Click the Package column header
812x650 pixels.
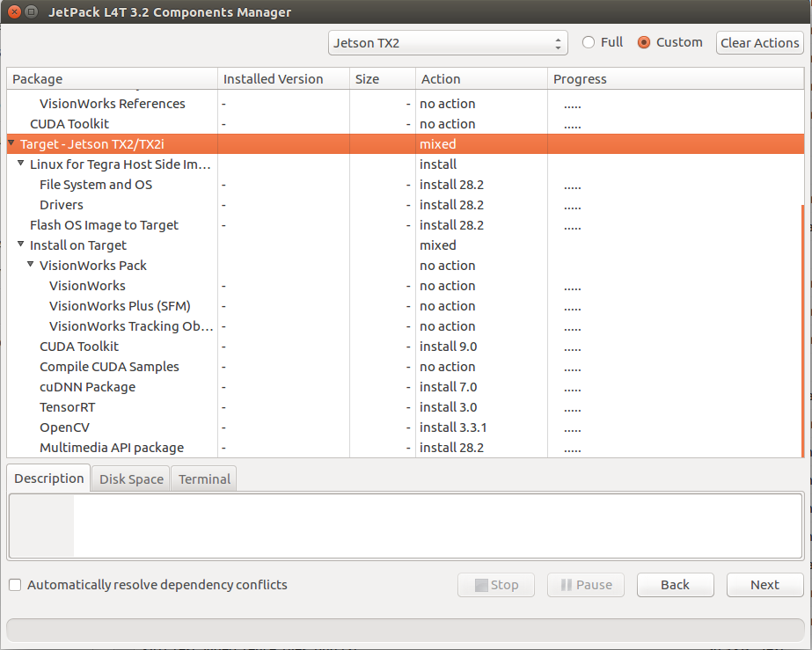tap(112, 79)
